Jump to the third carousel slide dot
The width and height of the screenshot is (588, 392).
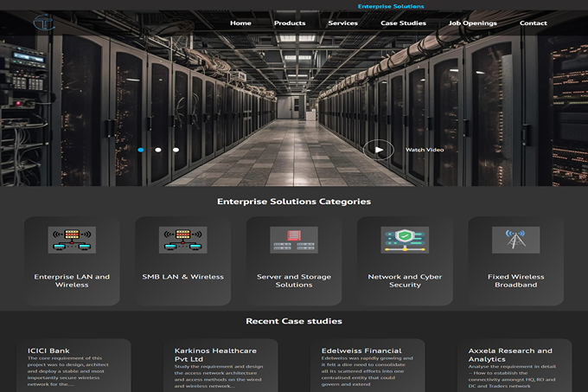point(176,150)
